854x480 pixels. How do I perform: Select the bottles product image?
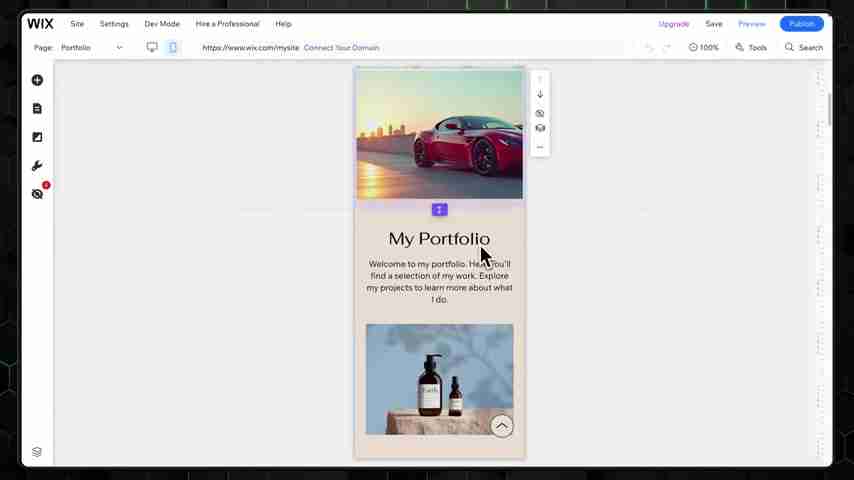pos(440,379)
